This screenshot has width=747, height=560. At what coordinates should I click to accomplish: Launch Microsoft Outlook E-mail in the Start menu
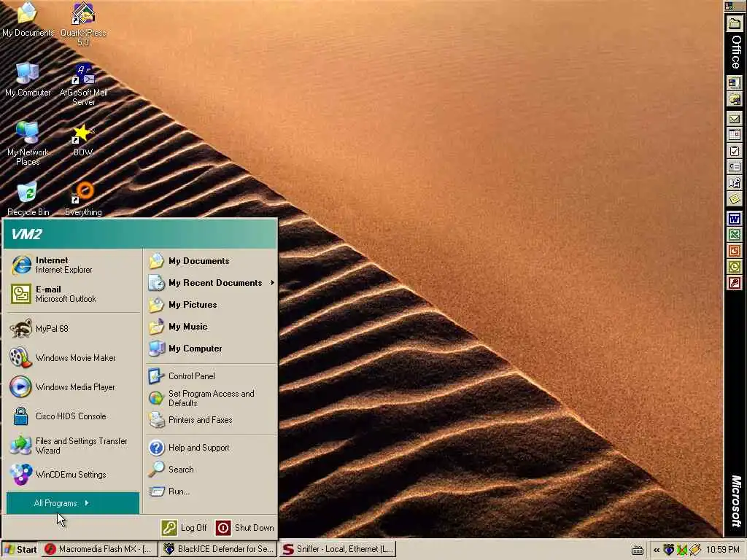click(x=73, y=294)
